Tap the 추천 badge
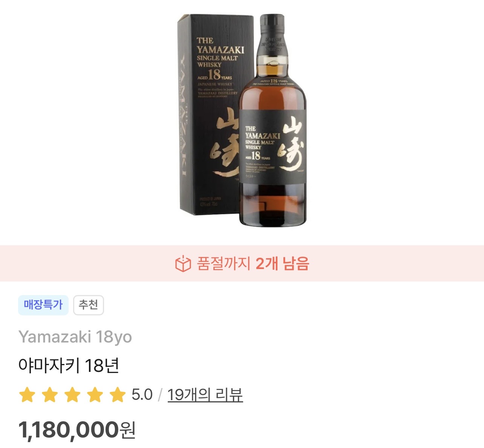484x448 pixels. [x=89, y=305]
